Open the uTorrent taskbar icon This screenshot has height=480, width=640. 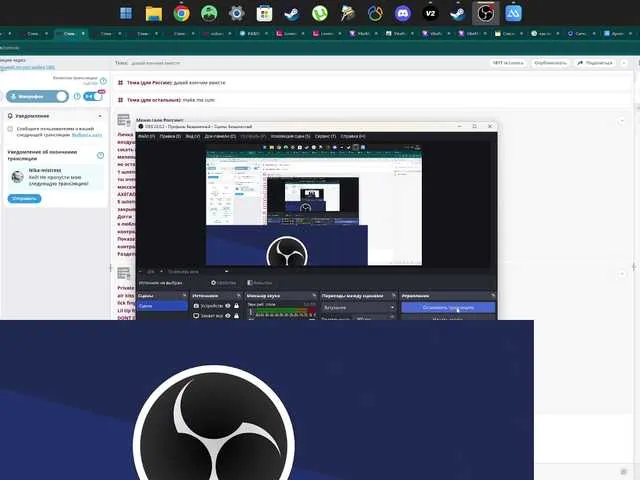pyautogui.click(x=320, y=14)
